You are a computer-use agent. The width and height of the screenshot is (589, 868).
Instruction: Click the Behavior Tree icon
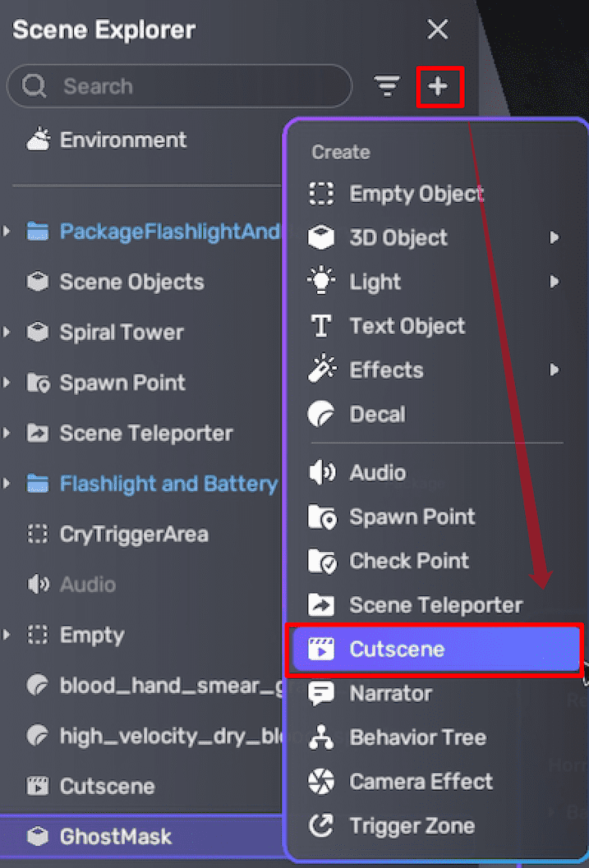321,737
